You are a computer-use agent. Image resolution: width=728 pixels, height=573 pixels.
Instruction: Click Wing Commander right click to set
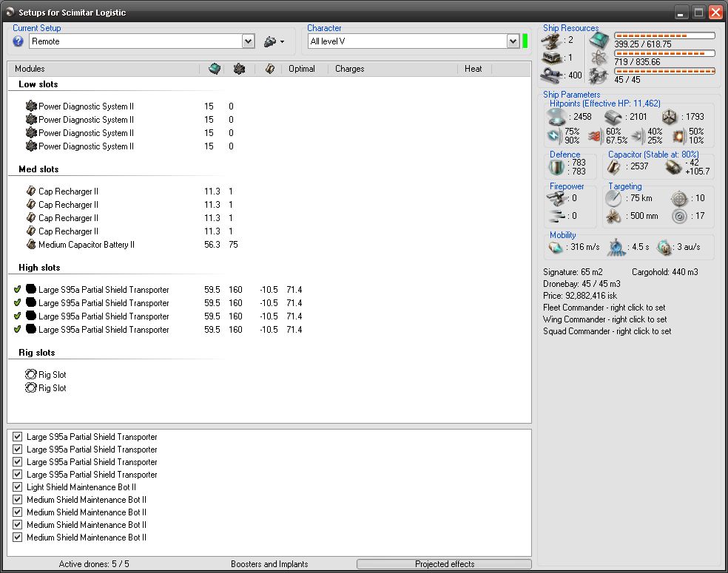click(605, 319)
